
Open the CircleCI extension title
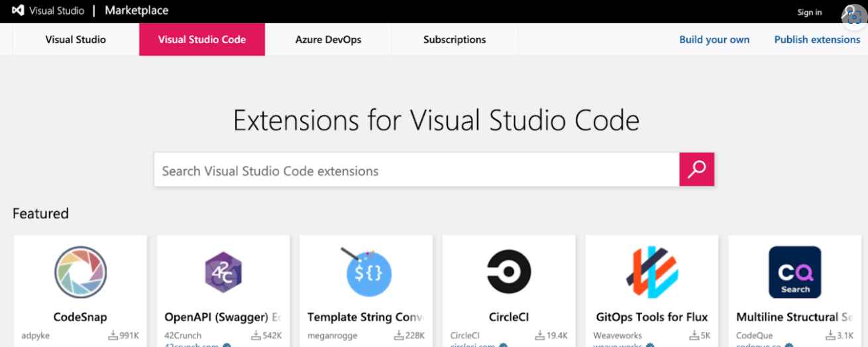pos(509,317)
